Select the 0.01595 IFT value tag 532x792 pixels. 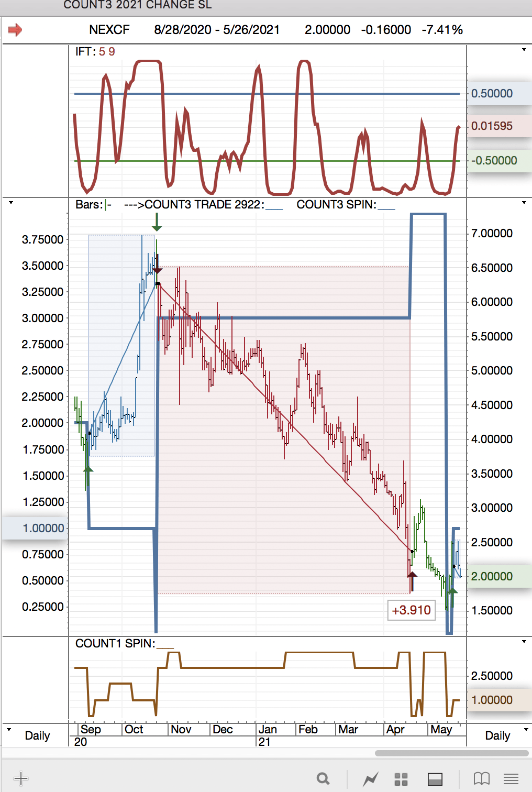click(499, 126)
